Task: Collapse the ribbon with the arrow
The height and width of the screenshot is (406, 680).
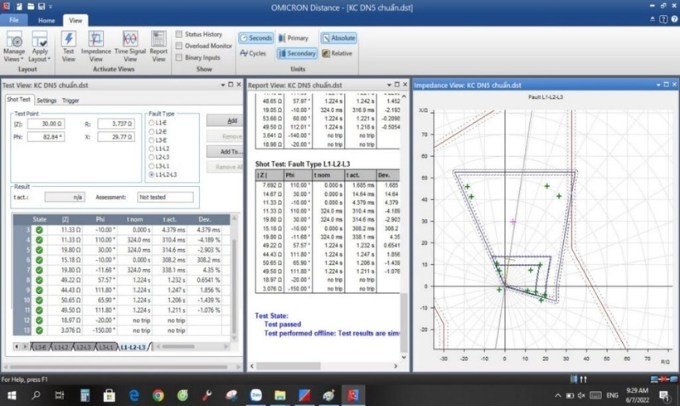Action: [x=653, y=19]
